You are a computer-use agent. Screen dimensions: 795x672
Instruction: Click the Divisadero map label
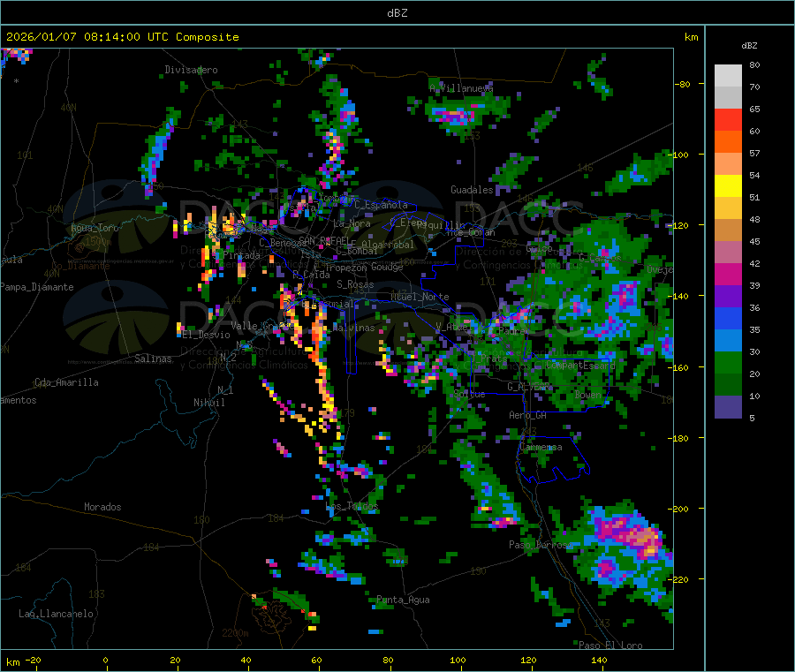click(191, 70)
